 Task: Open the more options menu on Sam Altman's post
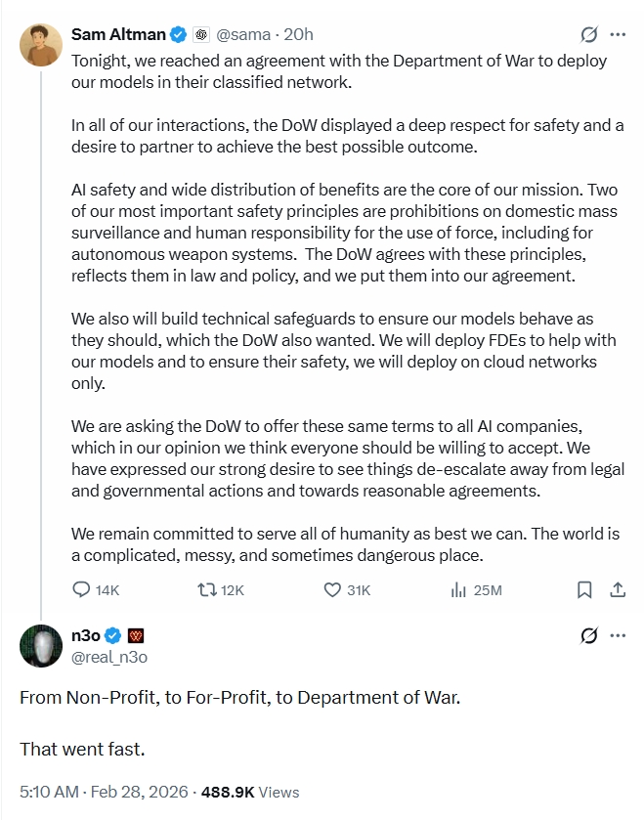click(618, 35)
